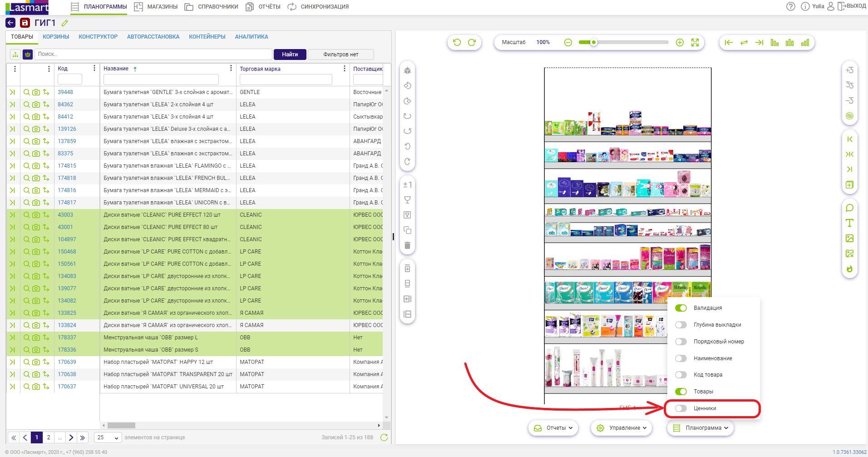The image size is (868, 457).
Task: Click the Найти search button
Action: [290, 55]
